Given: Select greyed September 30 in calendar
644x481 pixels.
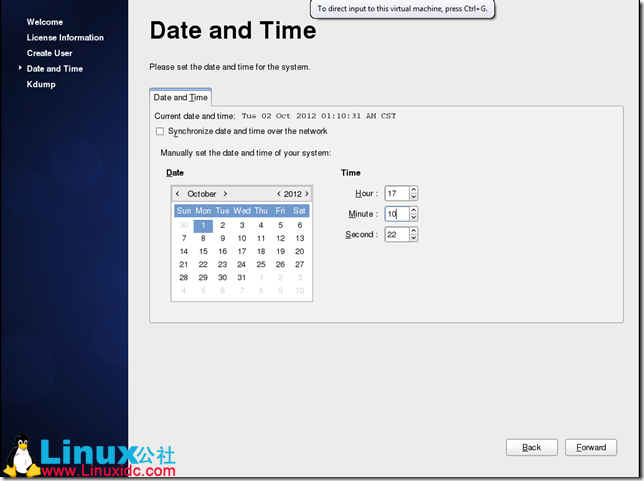Looking at the screenshot, I should 184,225.
